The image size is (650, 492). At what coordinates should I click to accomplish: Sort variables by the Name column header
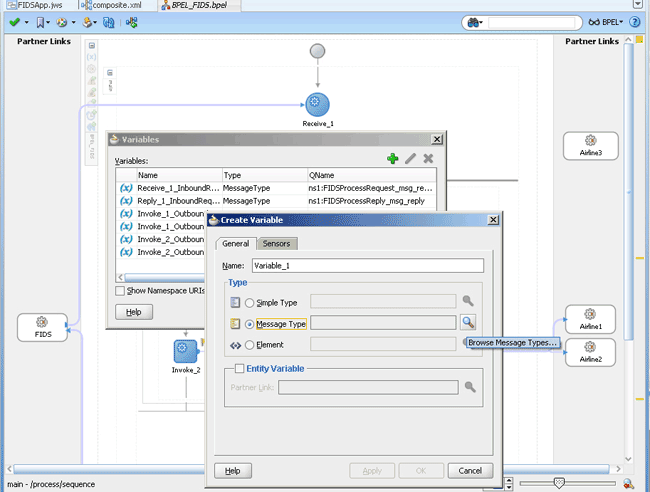pos(179,175)
